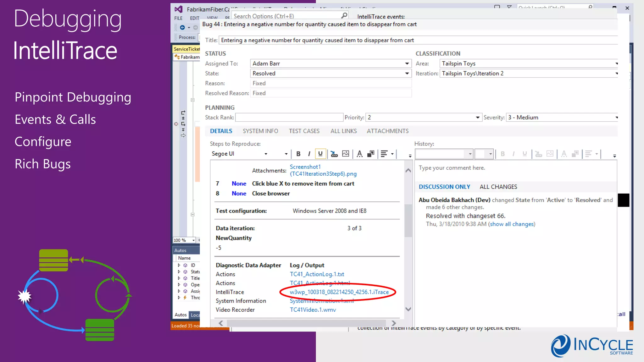Image resolution: width=644 pixels, height=362 pixels.
Task: Open Area dropdown showing Tailspin Toys
Action: click(x=616, y=63)
